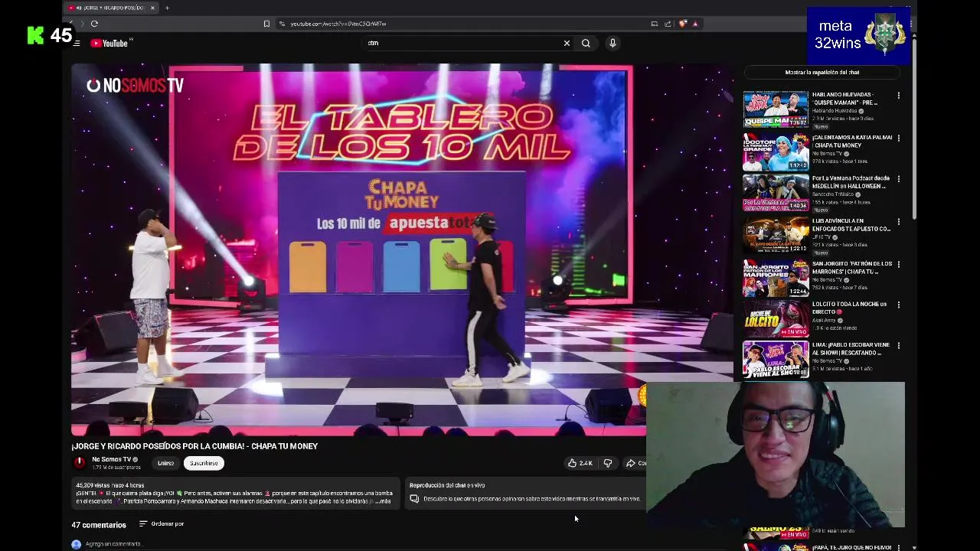Click the Agrega un comentario field
This screenshot has width=980, height=551.
click(113, 544)
